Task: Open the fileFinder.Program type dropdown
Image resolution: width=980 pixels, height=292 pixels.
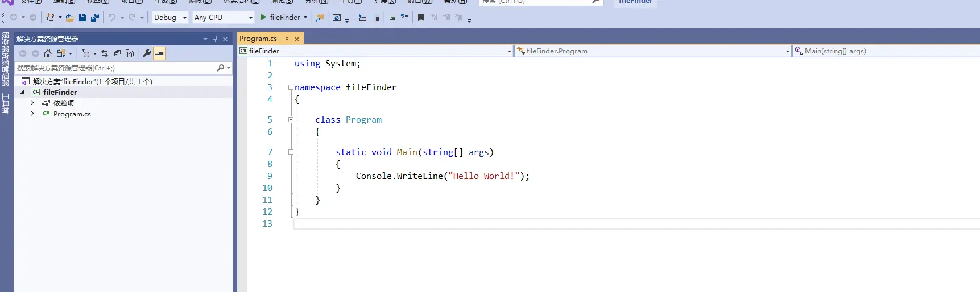Action: [x=788, y=51]
